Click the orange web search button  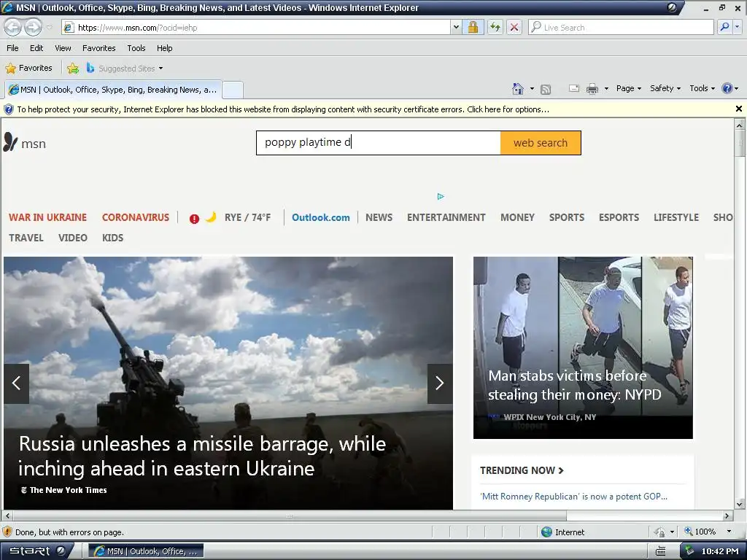point(541,143)
